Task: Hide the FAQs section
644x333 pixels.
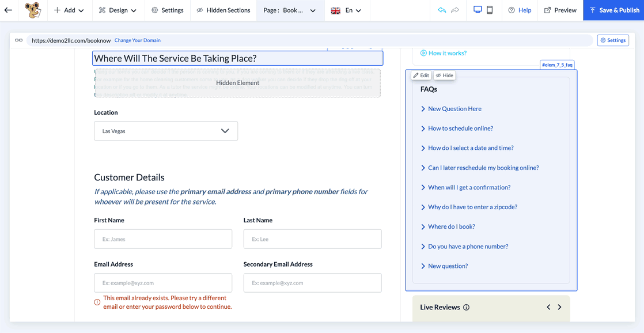Action: point(445,75)
